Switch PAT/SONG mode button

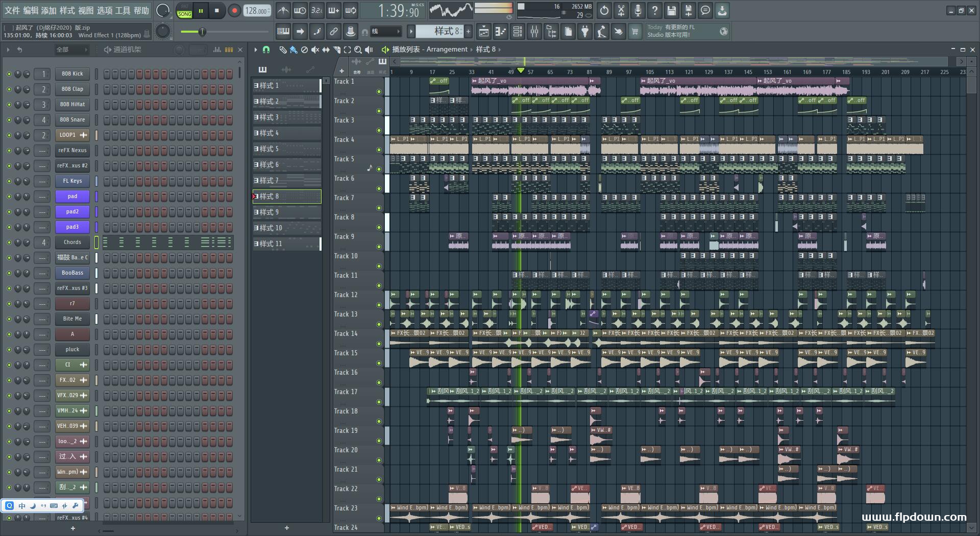[184, 11]
